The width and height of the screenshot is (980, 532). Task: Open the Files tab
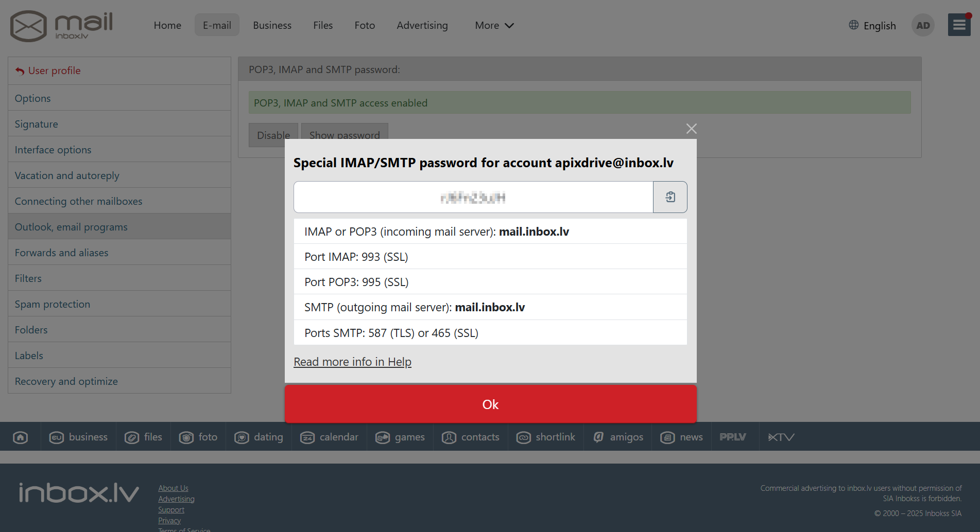pos(323,25)
